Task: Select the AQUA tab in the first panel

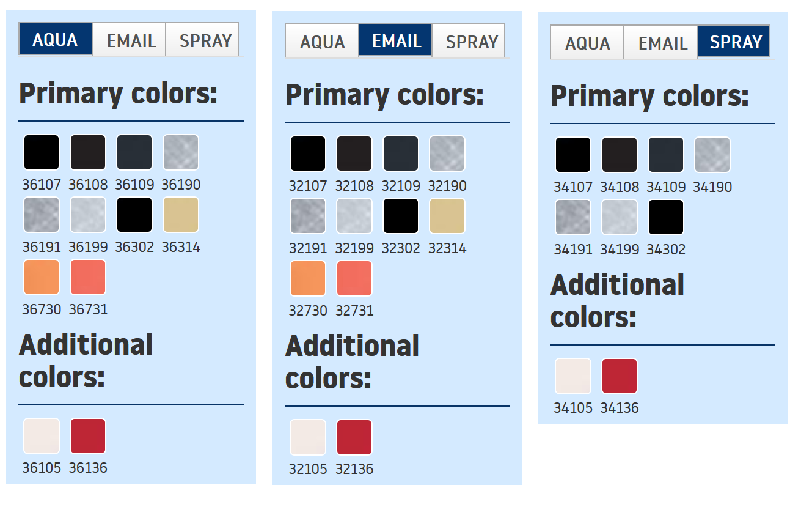Action: click(x=56, y=40)
